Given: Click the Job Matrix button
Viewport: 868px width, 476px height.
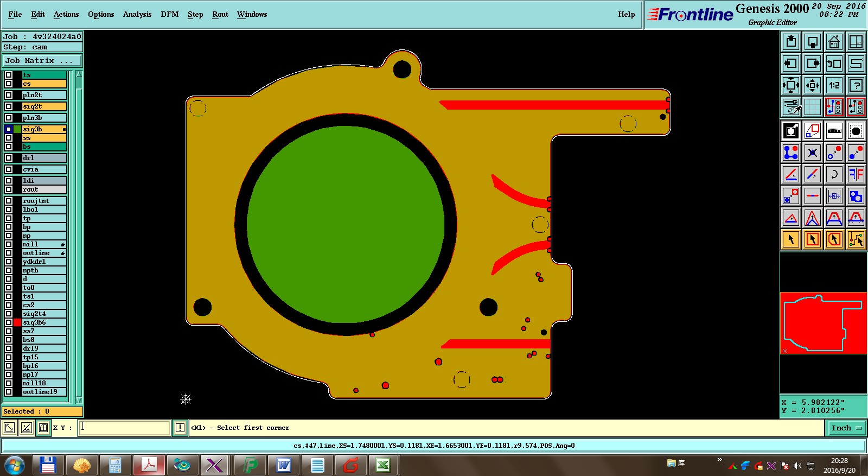Looking at the screenshot, I should click(x=42, y=61).
